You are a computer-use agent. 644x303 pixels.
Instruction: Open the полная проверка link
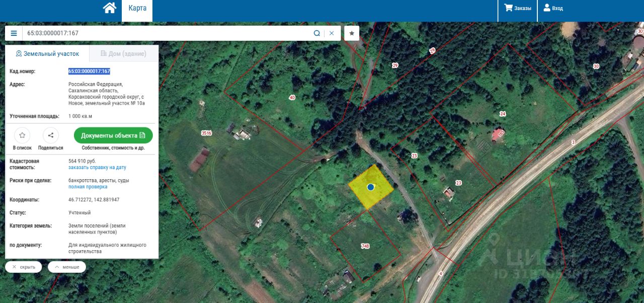88,187
